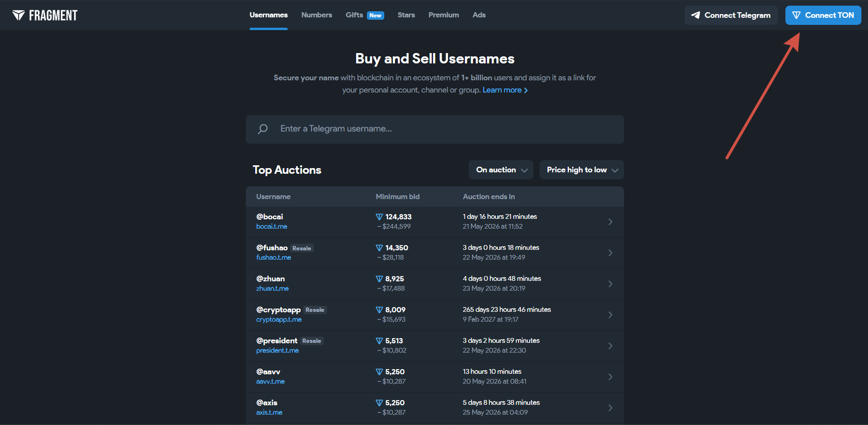Follow the Learn more link
Screen dimensions: 868x425
coord(505,90)
